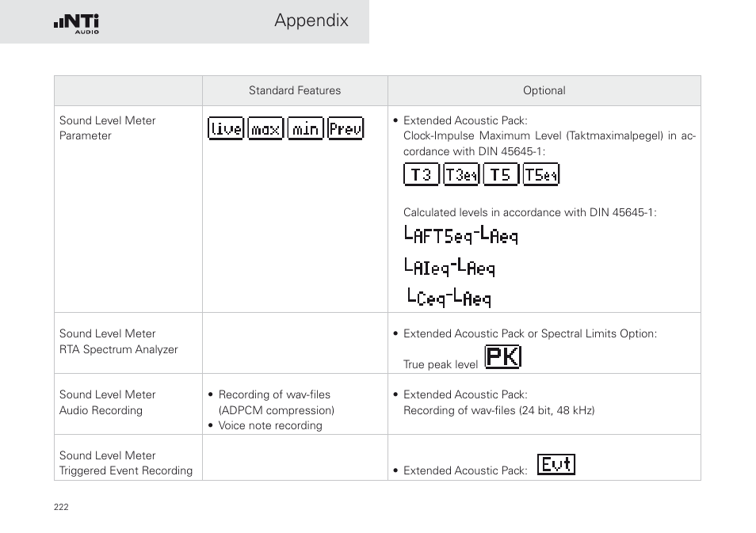
Task: Click the NTi Audio logo
Action: pos(76,24)
